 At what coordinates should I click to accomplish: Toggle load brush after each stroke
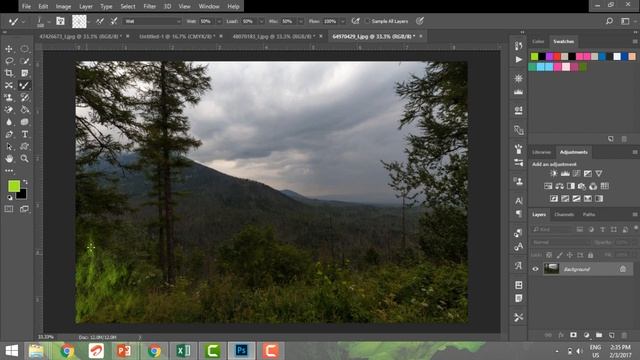coord(100,21)
